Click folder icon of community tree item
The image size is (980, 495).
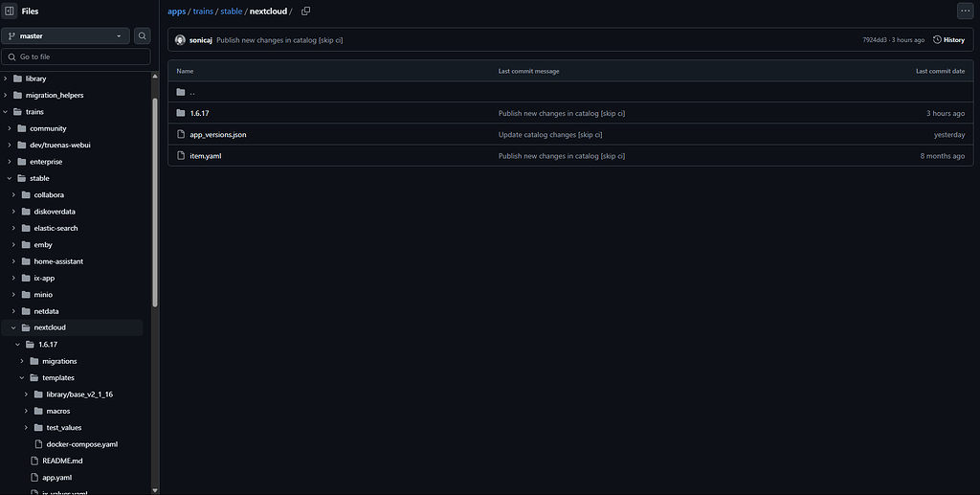(x=22, y=128)
